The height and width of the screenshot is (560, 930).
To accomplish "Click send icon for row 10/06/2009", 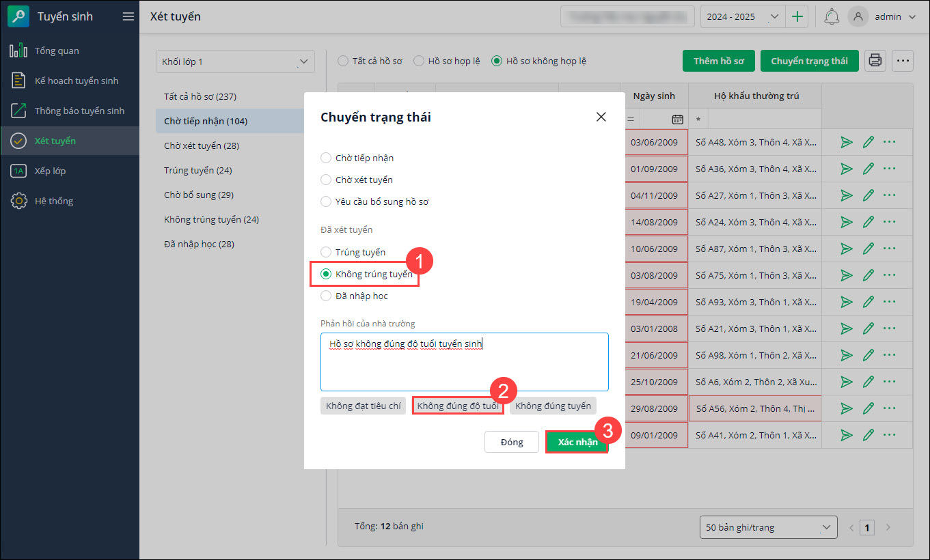I will pyautogui.click(x=847, y=249).
